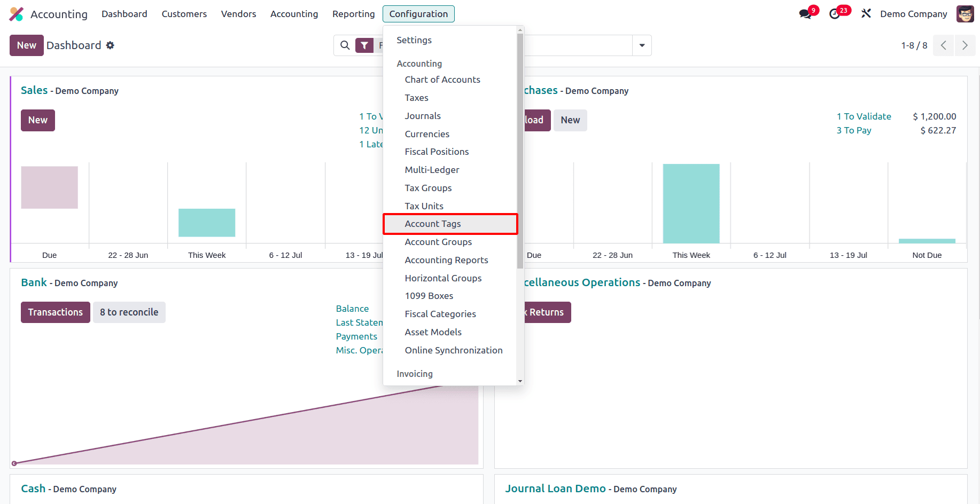Select Account Tags from Configuration menu
980x504 pixels.
(x=433, y=224)
